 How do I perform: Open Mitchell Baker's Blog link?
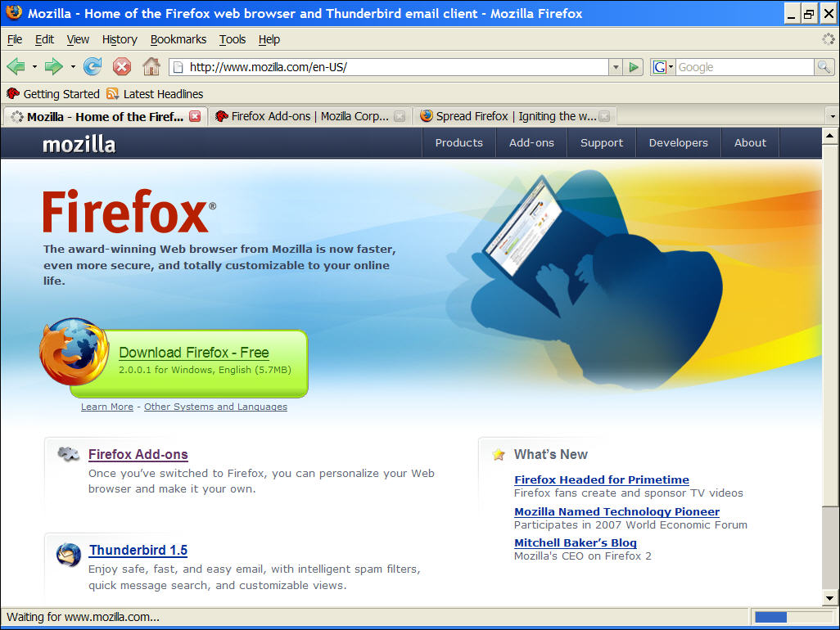point(576,542)
